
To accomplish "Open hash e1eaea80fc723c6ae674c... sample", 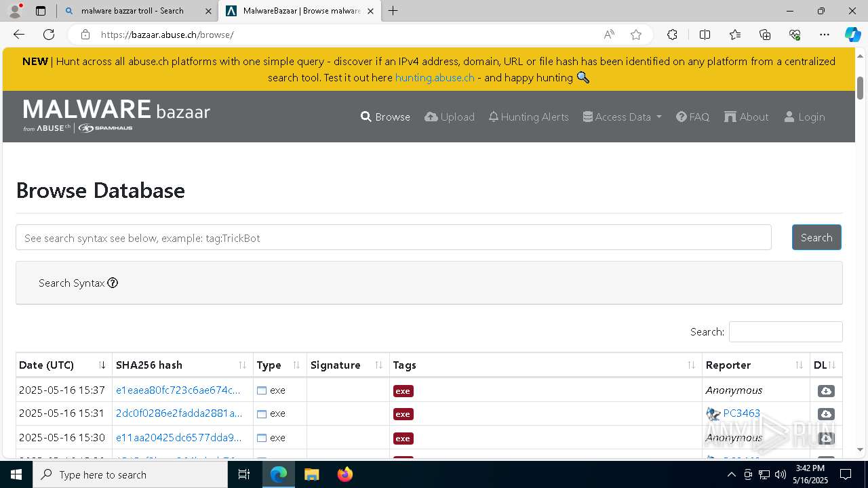I will tap(178, 390).
